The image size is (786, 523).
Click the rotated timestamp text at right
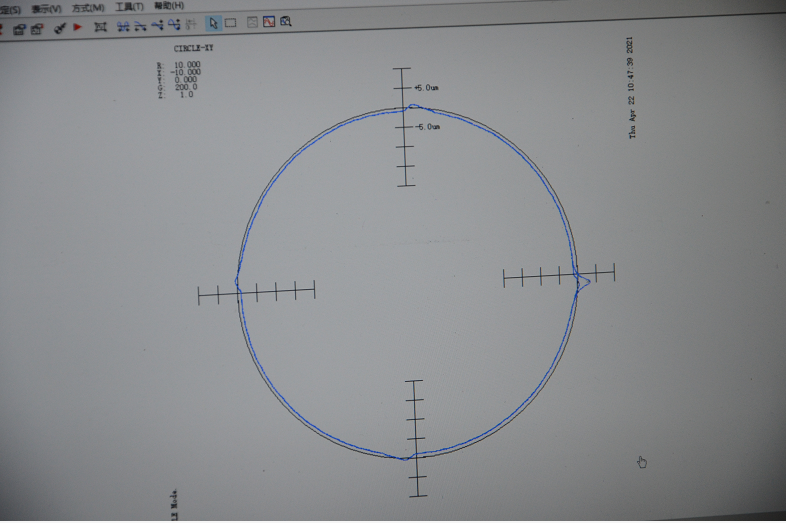tap(631, 88)
